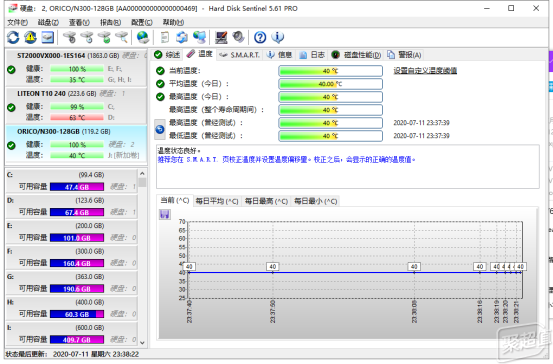
Task: Select the 每日最小 (°C) chart tab
Action: point(316,201)
